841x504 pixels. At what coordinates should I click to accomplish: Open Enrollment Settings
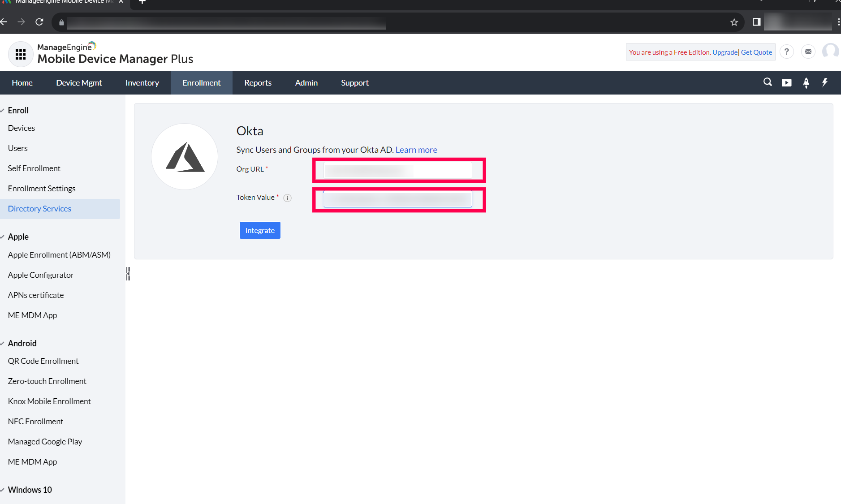click(42, 189)
